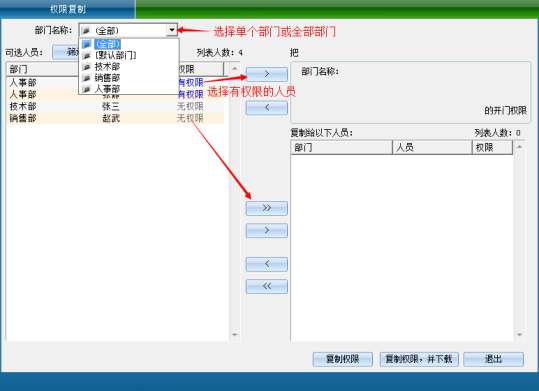Select the 技术部 张三 row

click(115, 107)
